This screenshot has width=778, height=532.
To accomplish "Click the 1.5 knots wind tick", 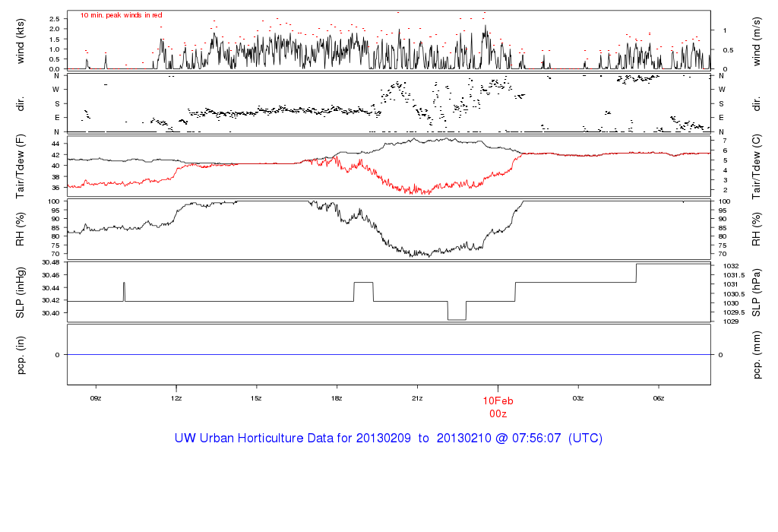I will tap(55, 40).
